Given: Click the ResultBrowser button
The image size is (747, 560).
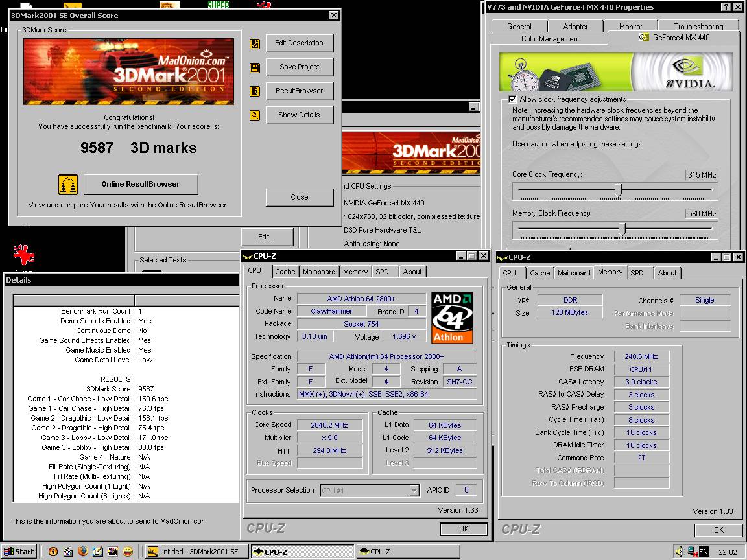Looking at the screenshot, I should coord(299,91).
